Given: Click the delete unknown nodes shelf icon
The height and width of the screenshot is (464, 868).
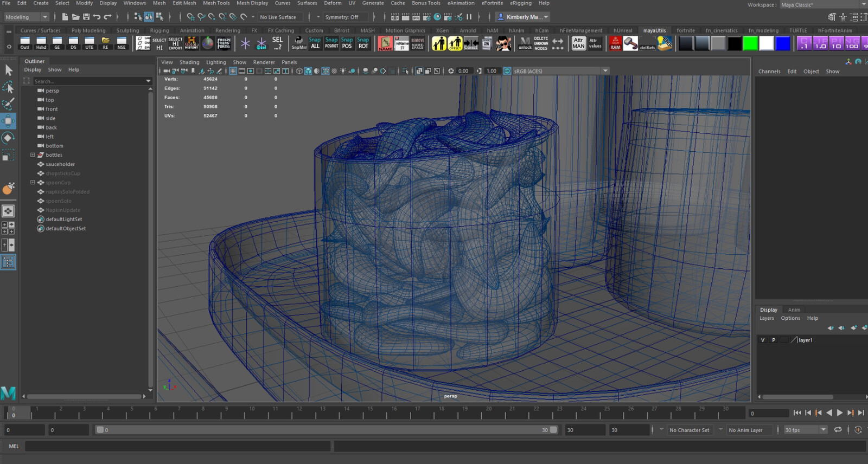Looking at the screenshot, I should tap(541, 43).
